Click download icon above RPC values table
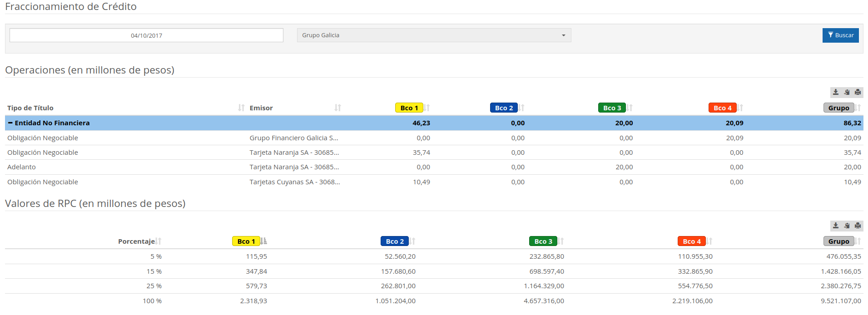Screen dimensions: 868x315 click(836, 226)
